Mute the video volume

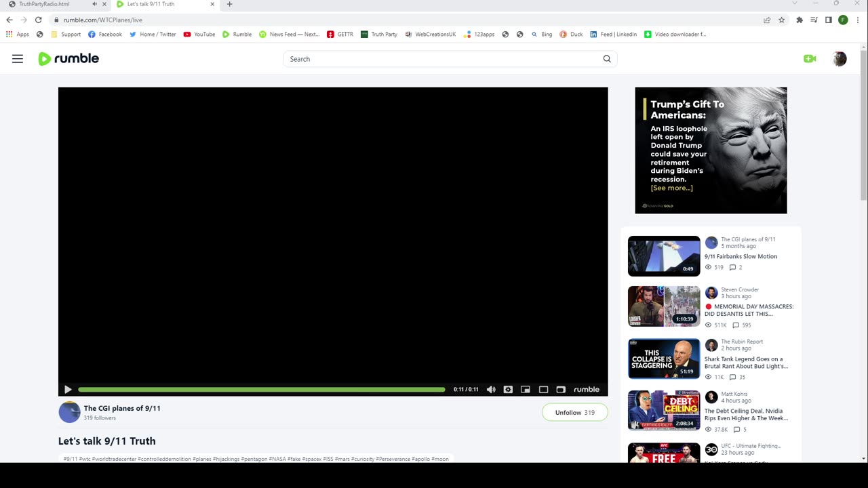pos(491,390)
